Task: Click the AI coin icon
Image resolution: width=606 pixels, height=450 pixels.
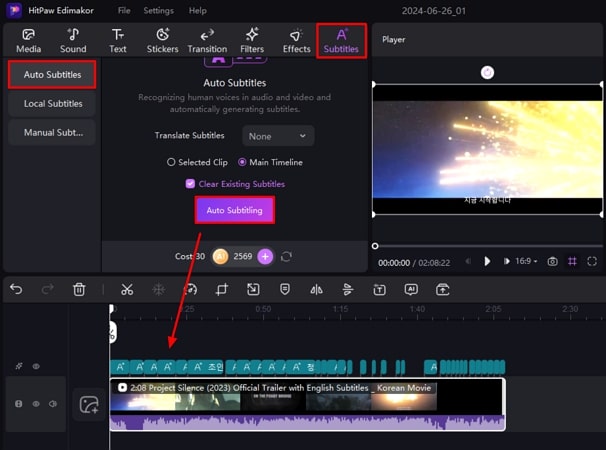Action: click(x=220, y=256)
